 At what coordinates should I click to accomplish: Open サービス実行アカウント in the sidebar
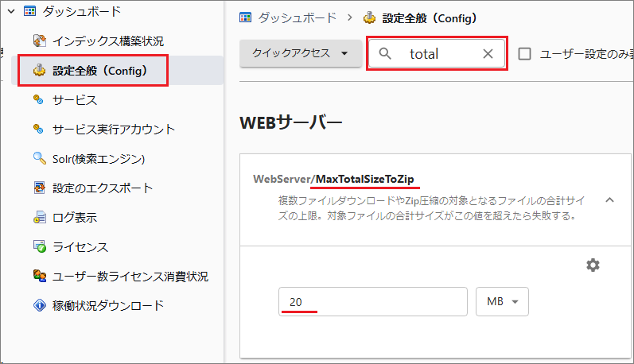[x=114, y=129]
